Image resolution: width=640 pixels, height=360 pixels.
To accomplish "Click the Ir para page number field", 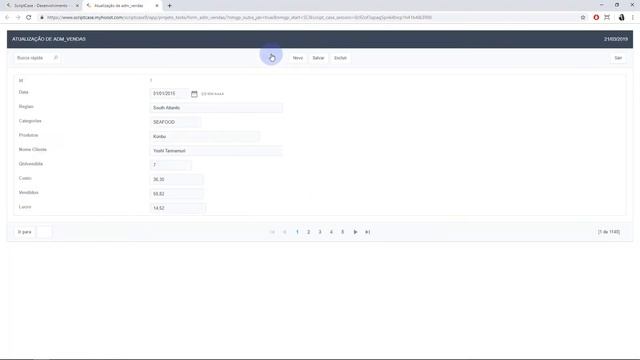I will coord(44,232).
